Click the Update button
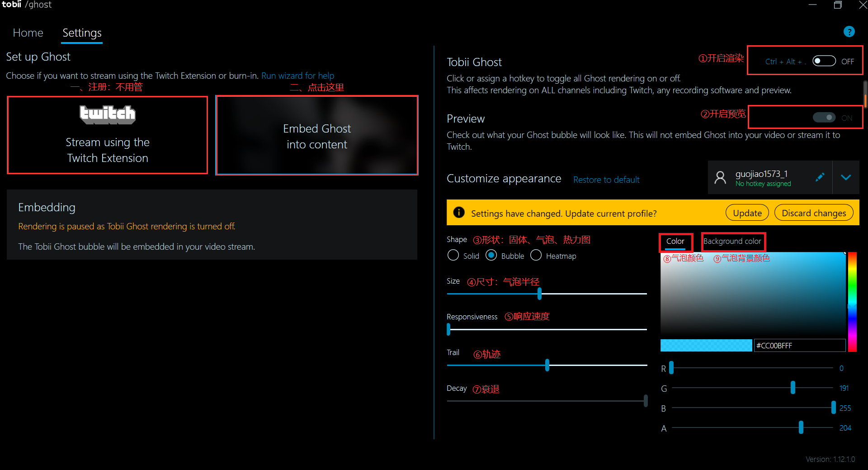 747,213
